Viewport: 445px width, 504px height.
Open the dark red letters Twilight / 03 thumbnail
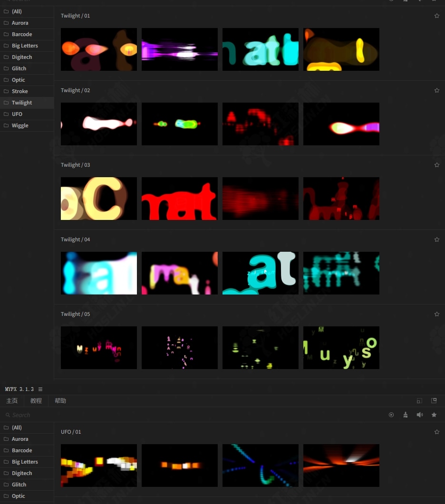[341, 198]
